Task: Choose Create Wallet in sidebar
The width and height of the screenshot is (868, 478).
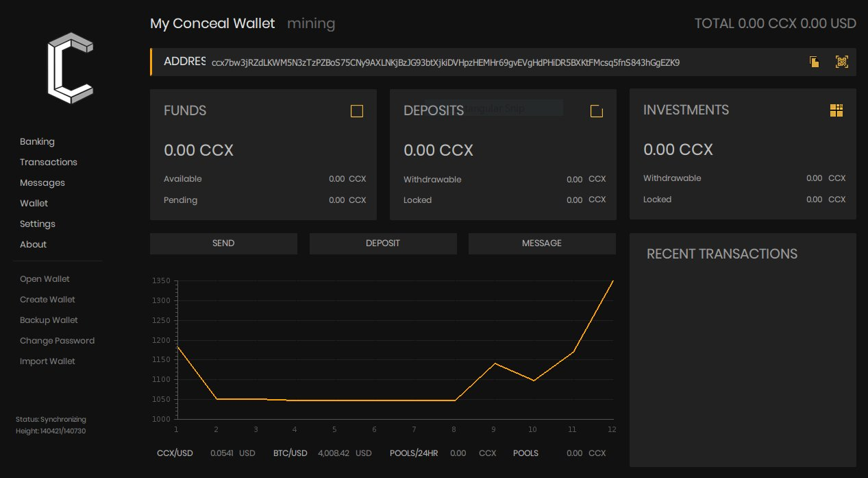Action: (47, 300)
